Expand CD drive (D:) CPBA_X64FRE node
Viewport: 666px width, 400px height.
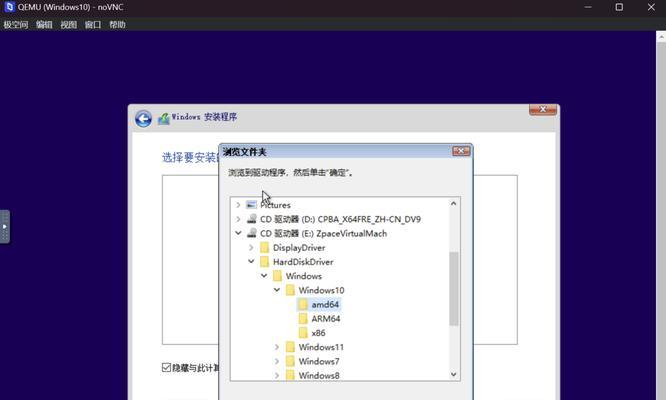[238, 219]
